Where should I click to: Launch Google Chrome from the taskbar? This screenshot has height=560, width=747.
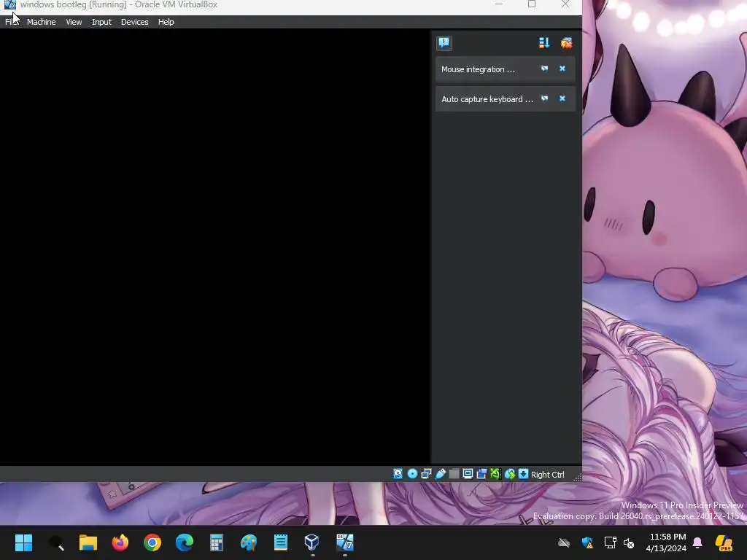click(152, 542)
